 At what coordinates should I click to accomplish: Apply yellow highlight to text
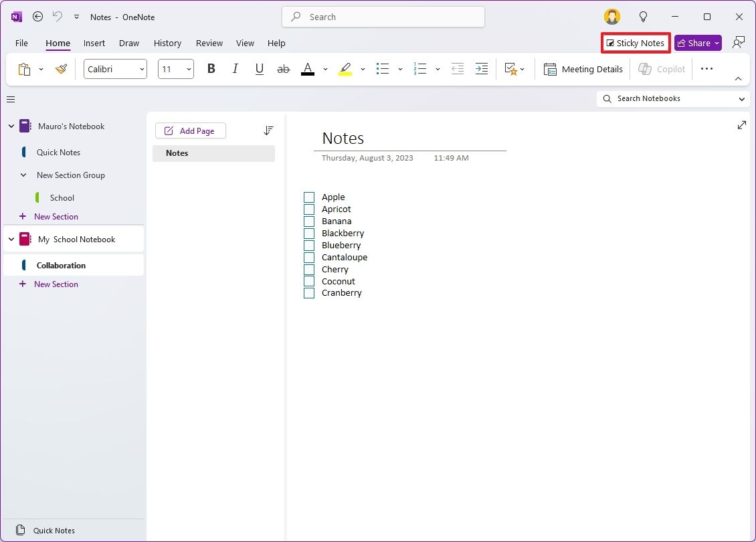click(x=345, y=68)
